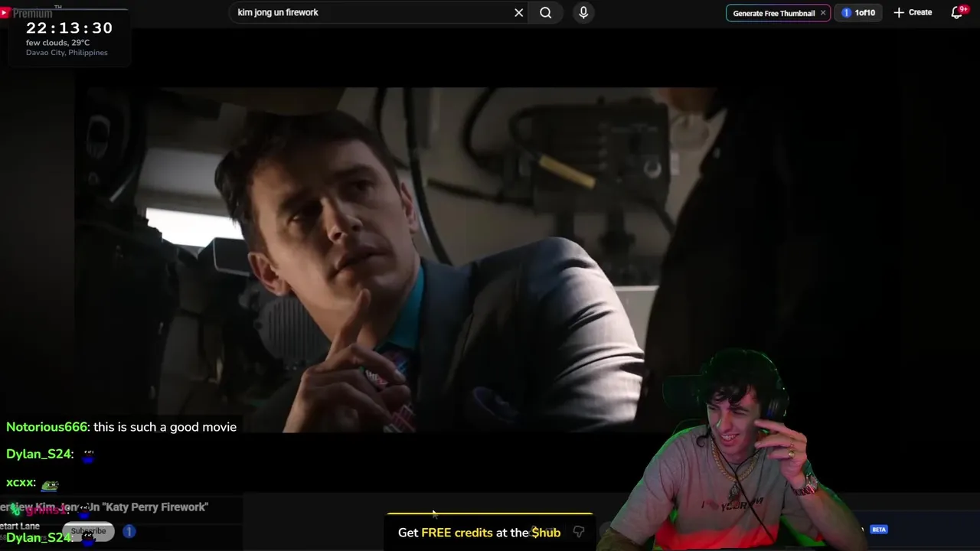Activate voice search microphone

tap(583, 12)
